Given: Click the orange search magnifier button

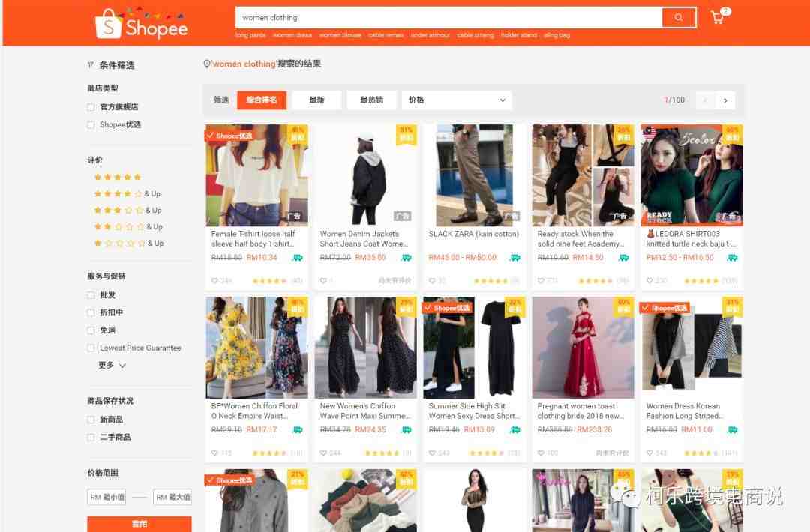Looking at the screenshot, I should click(678, 17).
